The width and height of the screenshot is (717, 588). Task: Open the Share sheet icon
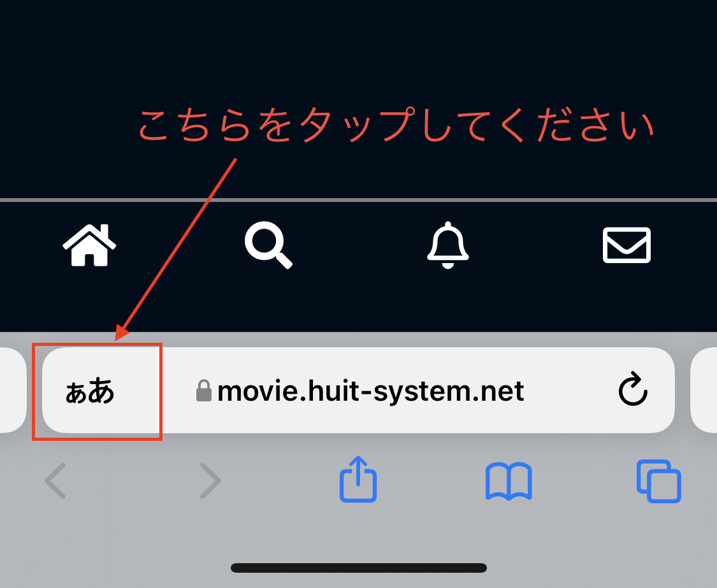point(358,478)
